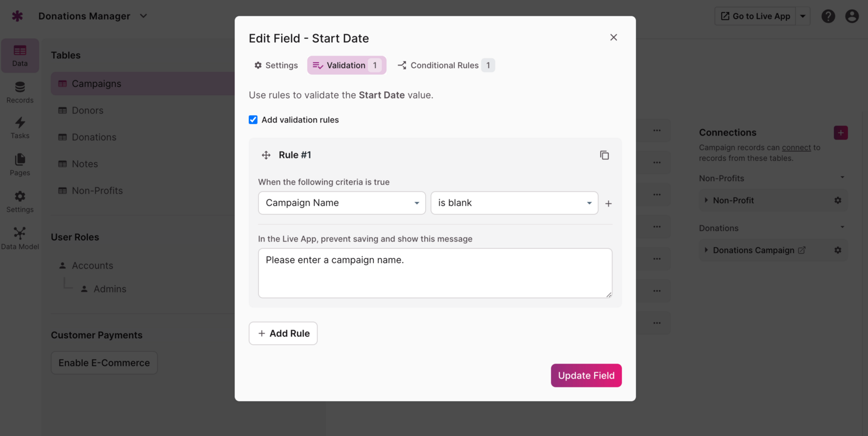The height and width of the screenshot is (436, 868).
Task: Click the help question mark icon
Action: pos(828,16)
